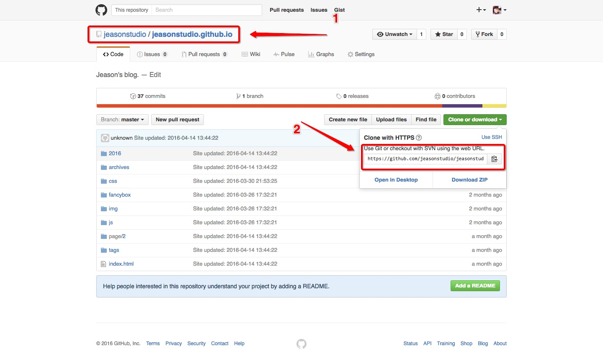Open the Branch: master dropdown
603x364 pixels.
[122, 120]
